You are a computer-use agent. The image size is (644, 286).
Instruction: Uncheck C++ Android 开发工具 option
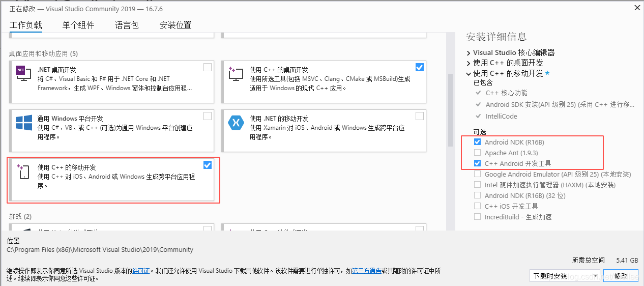coord(477,163)
